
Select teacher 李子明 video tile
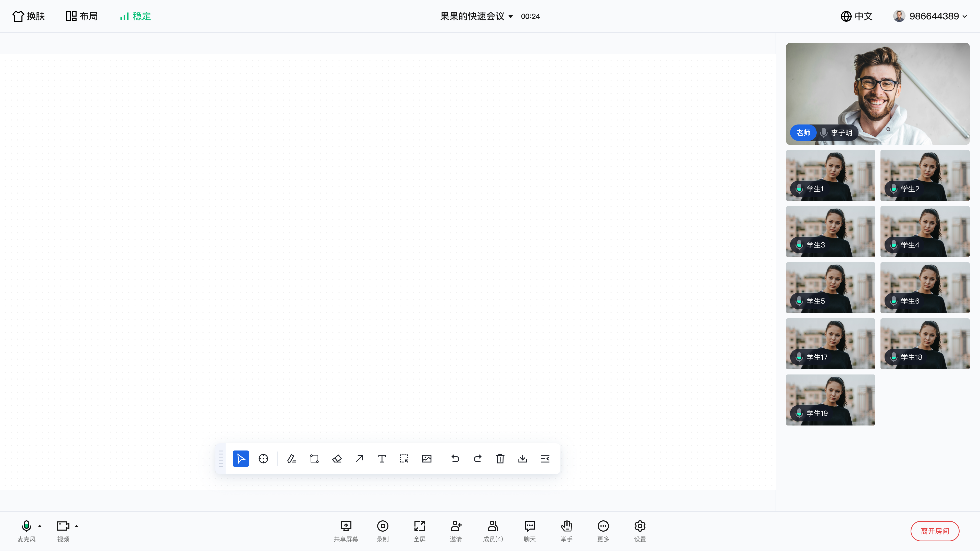pyautogui.click(x=878, y=94)
